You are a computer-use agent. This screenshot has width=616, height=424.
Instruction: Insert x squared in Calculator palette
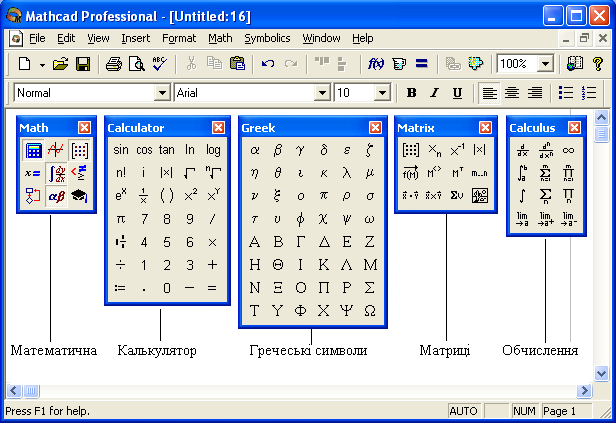[x=190, y=195]
